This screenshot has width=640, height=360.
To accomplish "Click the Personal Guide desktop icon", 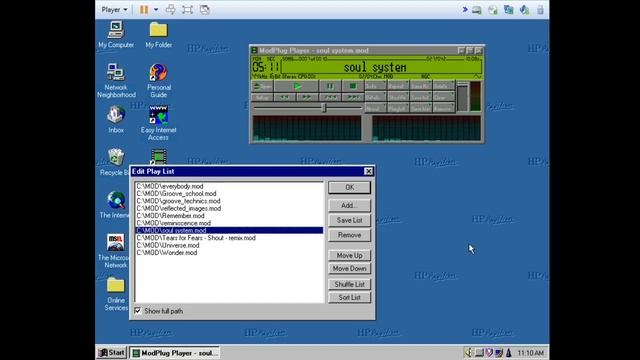I will tap(158, 80).
